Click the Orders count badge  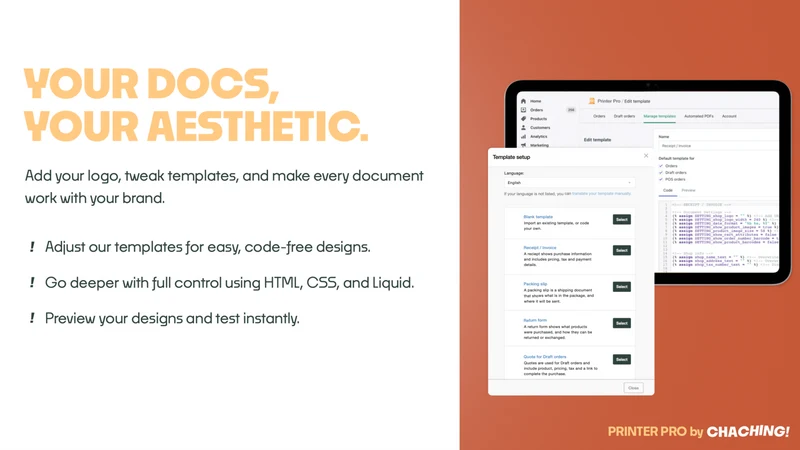click(571, 110)
